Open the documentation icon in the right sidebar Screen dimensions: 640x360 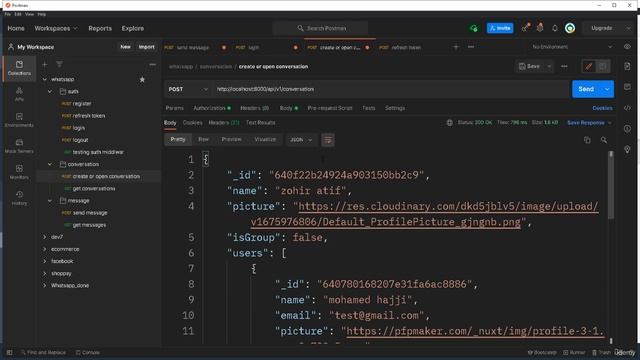coord(627,66)
